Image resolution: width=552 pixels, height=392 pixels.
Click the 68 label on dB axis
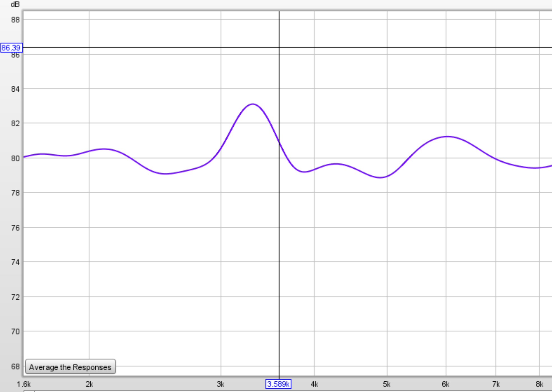click(x=15, y=366)
